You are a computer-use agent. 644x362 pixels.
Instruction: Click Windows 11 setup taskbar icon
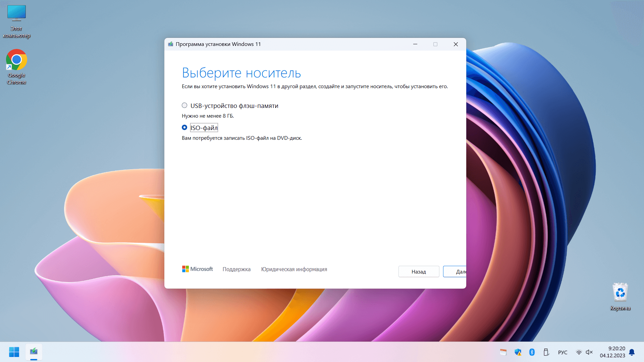34,352
